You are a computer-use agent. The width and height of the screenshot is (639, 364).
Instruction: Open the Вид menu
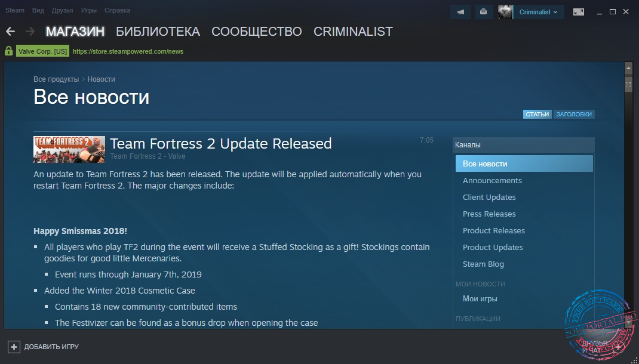tap(38, 11)
